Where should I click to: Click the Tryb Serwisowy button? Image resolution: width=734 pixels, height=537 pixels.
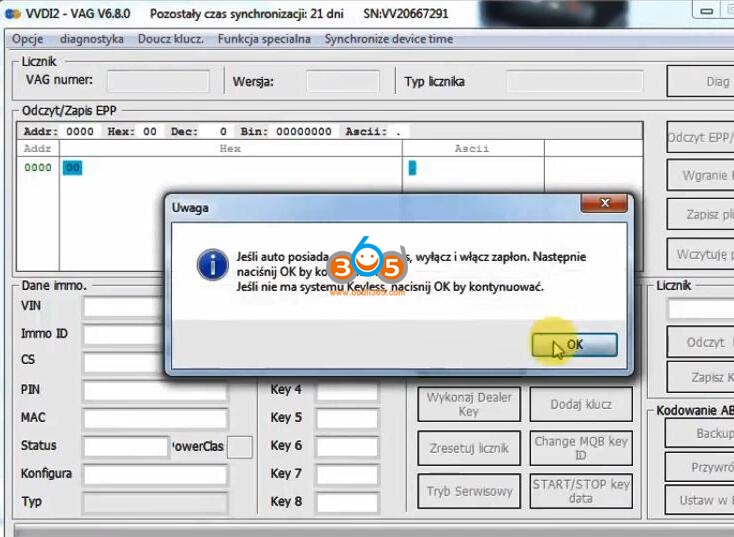pos(469,491)
